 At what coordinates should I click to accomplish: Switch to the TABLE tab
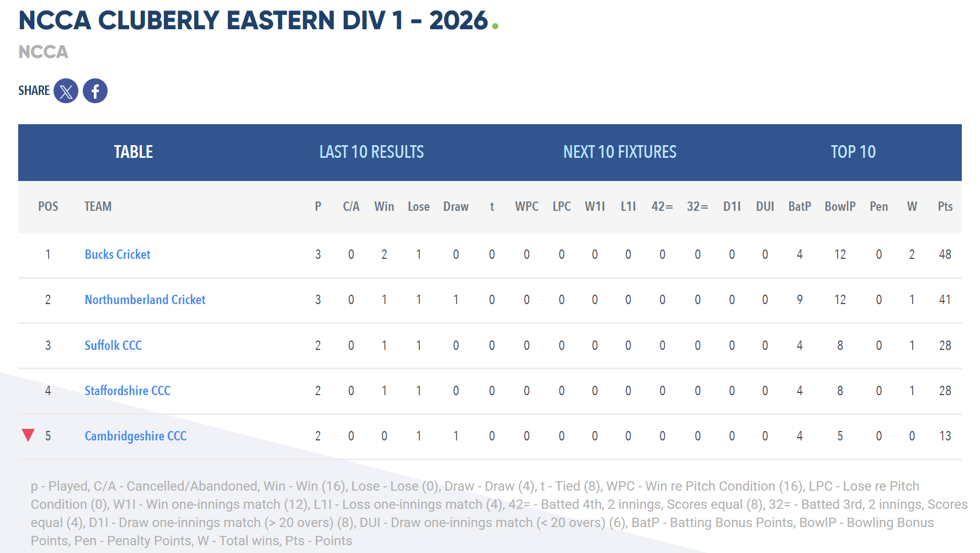tap(134, 152)
